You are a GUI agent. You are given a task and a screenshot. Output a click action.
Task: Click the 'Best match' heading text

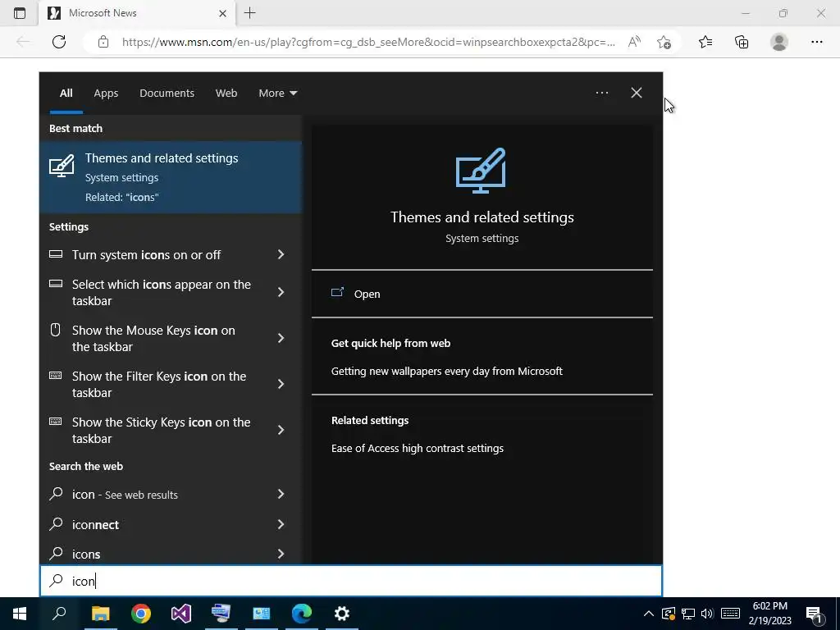[75, 129]
